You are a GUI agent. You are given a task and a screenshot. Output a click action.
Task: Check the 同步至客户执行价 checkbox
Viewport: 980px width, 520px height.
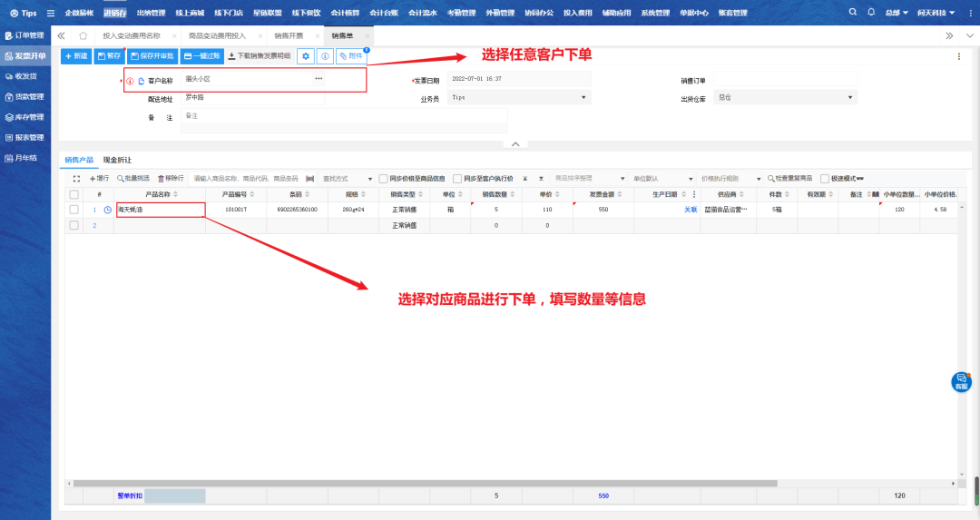tap(457, 179)
